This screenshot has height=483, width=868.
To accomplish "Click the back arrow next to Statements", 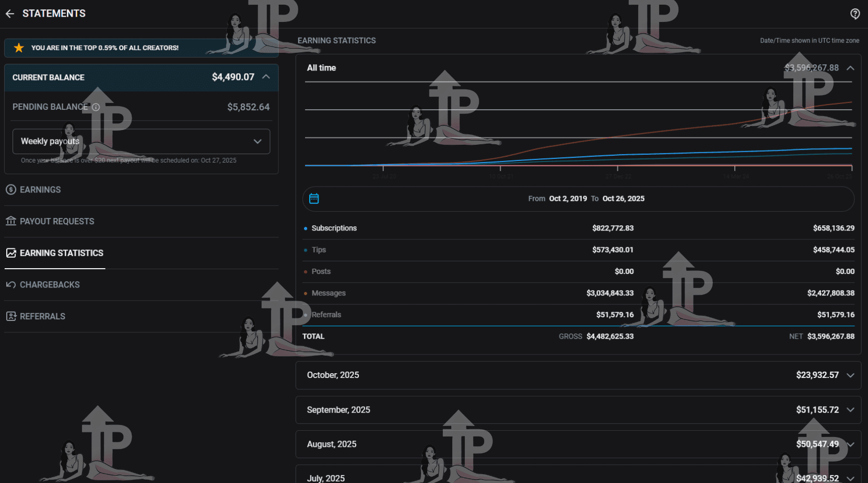I will point(9,14).
